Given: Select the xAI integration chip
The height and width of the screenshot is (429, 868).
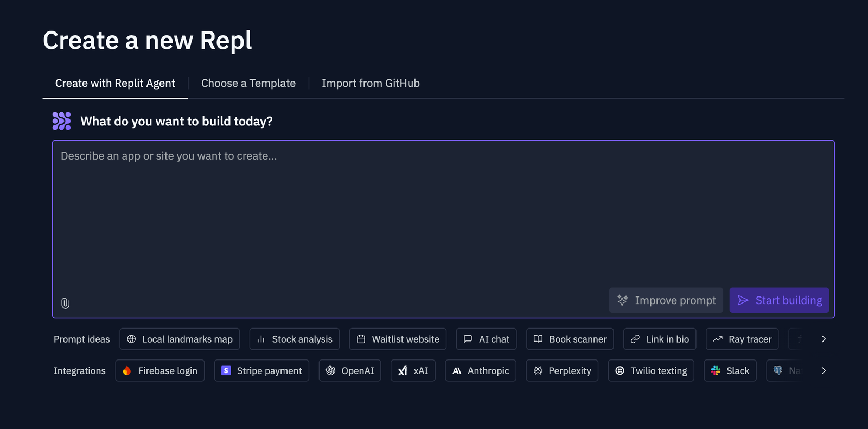Looking at the screenshot, I should click(413, 371).
